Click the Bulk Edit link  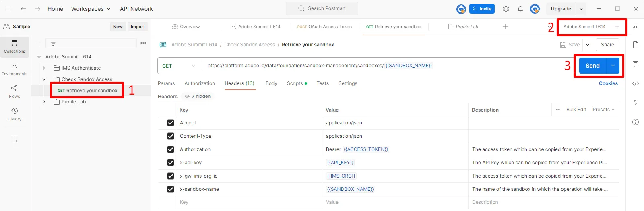click(x=576, y=110)
